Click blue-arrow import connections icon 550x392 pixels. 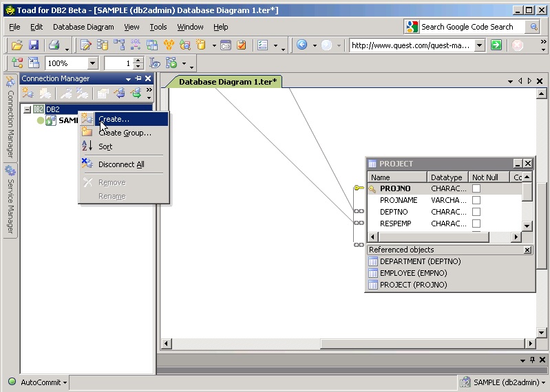tap(120, 93)
